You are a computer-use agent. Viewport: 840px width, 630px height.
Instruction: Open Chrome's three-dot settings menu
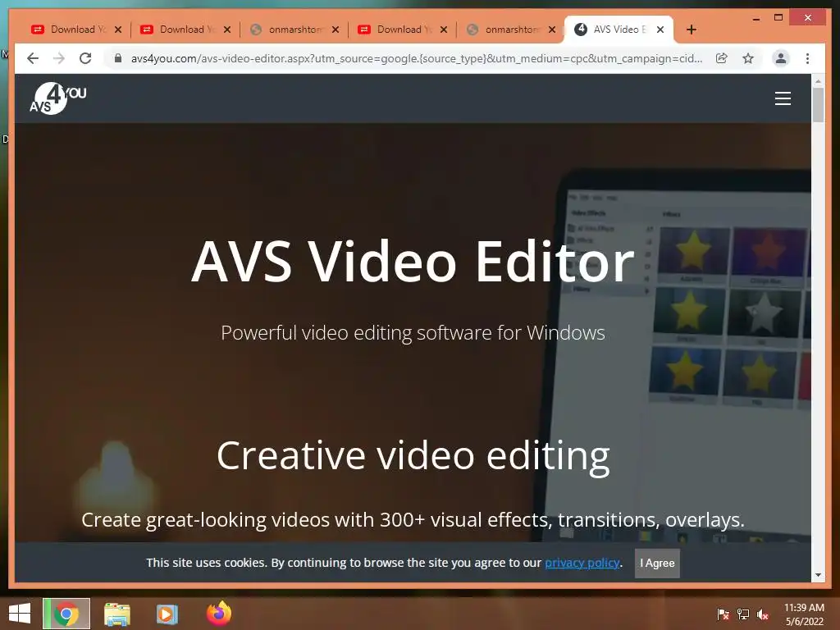click(807, 58)
